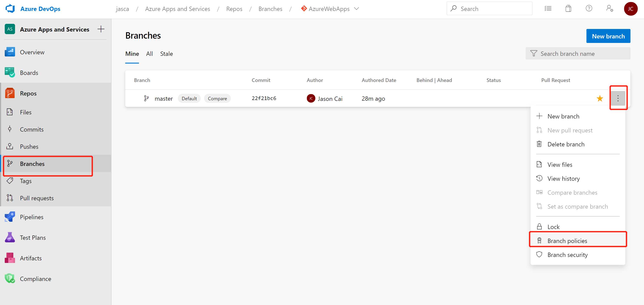Open User settings icon
Image resolution: width=644 pixels, height=305 pixels.
(609, 9)
